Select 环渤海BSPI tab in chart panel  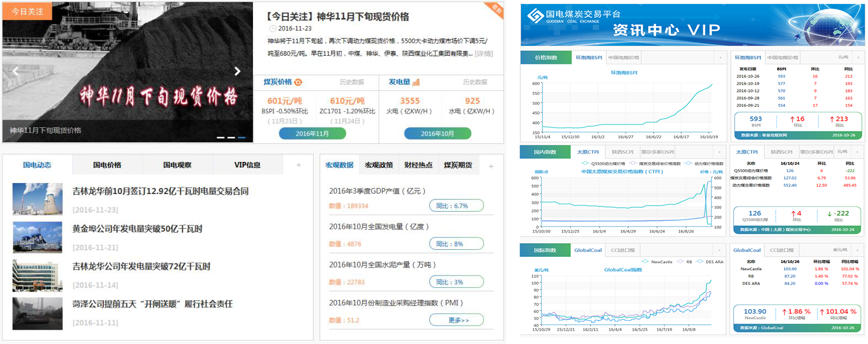pos(589,57)
